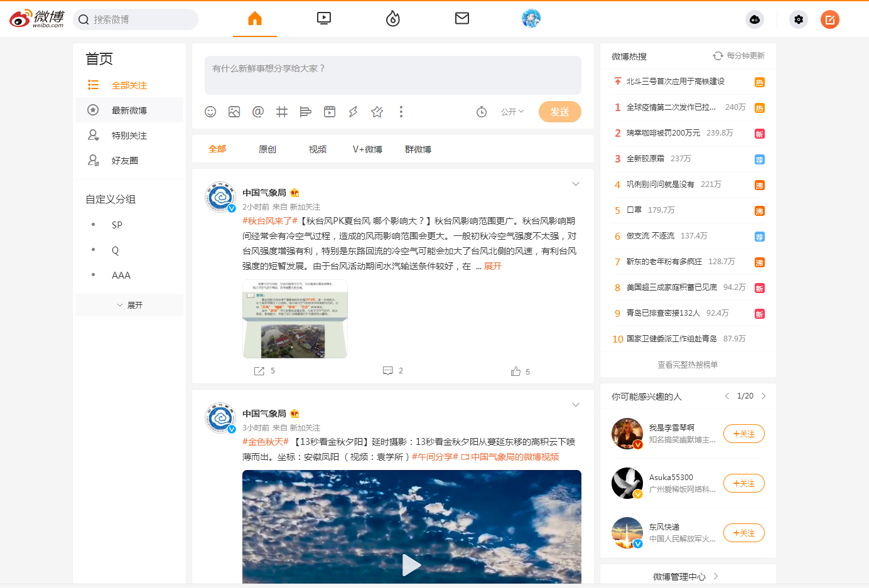Screen dimensions: 869x588
Task: Like the typhoon weather post
Action: click(521, 372)
